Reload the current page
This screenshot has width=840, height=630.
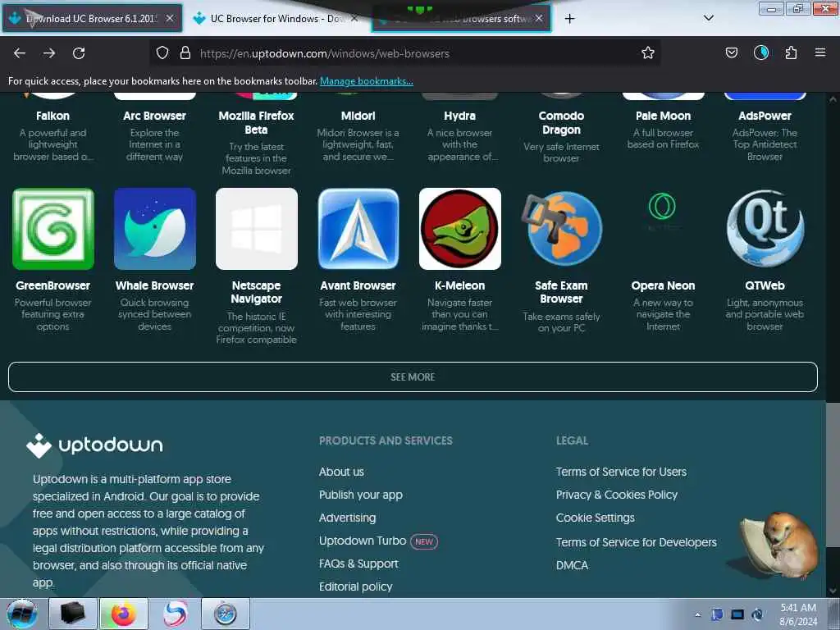tap(79, 53)
